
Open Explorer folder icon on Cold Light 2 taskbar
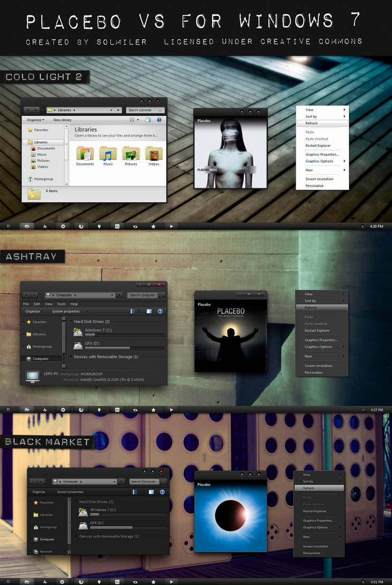coord(27,226)
